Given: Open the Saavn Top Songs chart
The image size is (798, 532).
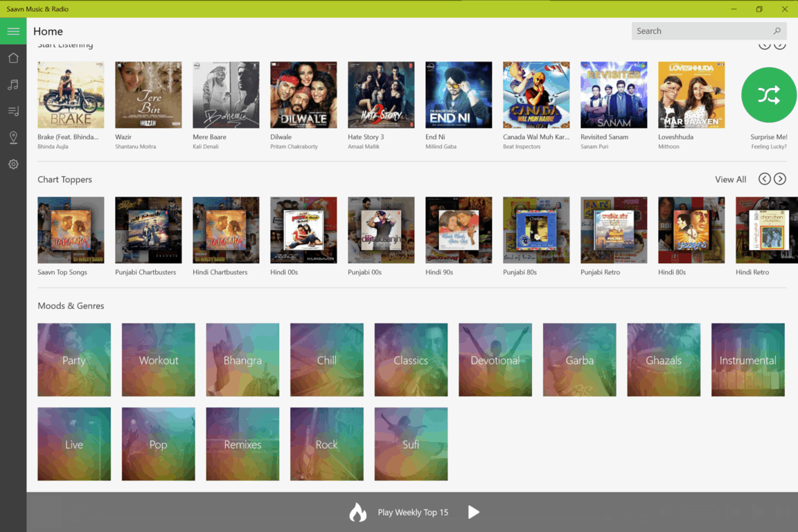Looking at the screenshot, I should click(71, 230).
